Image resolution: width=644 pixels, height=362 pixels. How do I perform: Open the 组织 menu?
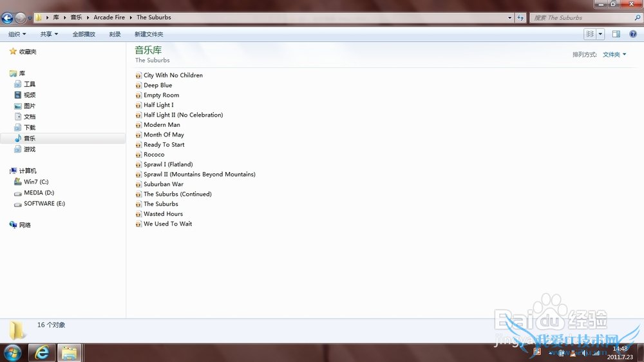(17, 34)
